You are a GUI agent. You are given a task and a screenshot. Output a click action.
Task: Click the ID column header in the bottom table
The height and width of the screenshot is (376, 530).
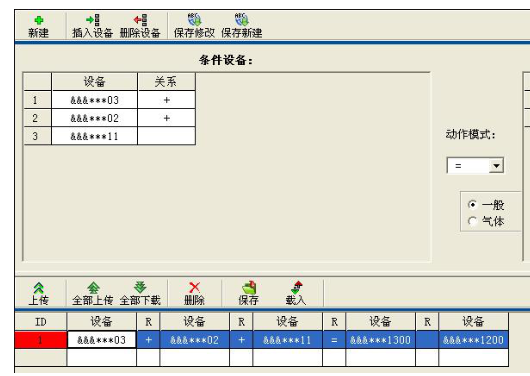click(x=41, y=322)
